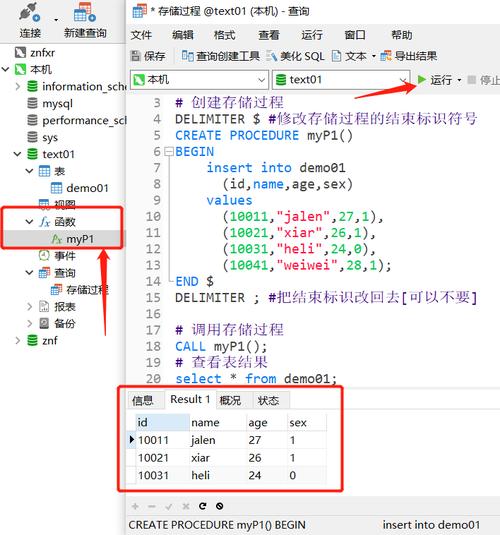Open the 运行 menu in menu bar

tap(312, 35)
